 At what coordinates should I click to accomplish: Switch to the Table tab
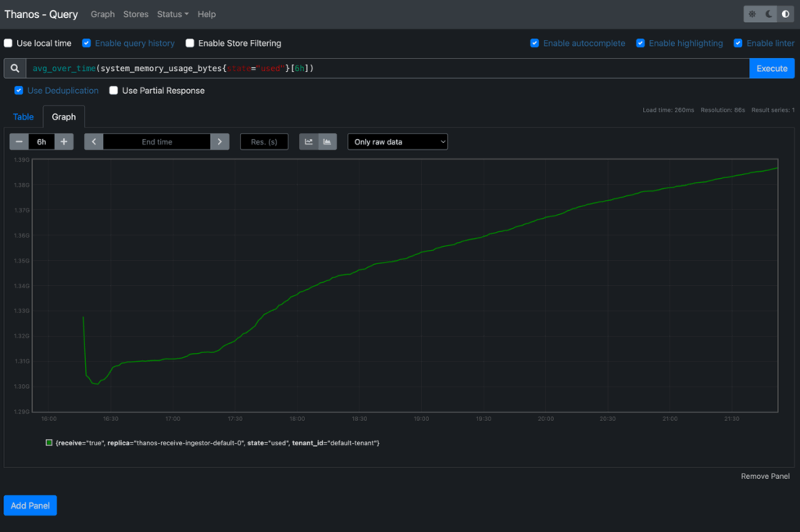coord(23,117)
